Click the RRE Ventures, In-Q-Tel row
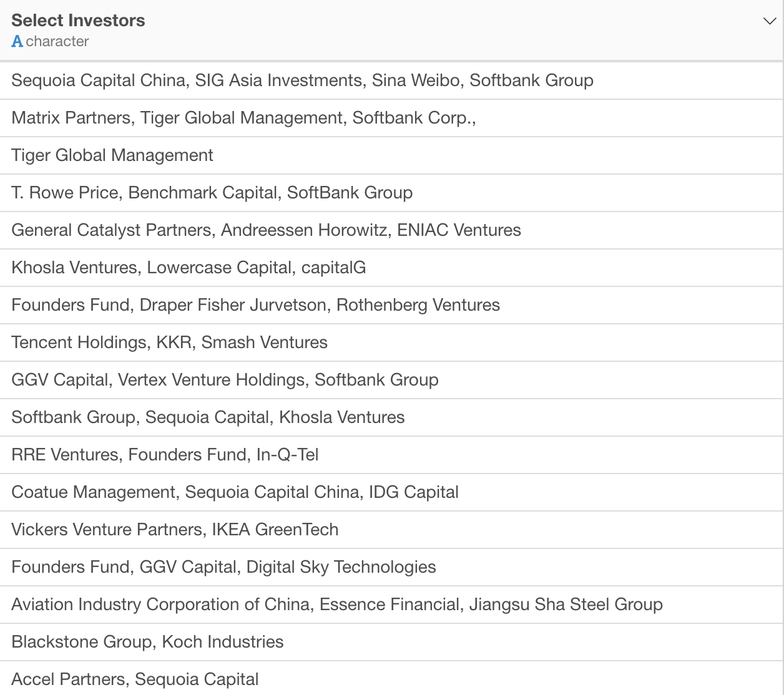Image resolution: width=784 pixels, height=695 pixels. click(391, 455)
